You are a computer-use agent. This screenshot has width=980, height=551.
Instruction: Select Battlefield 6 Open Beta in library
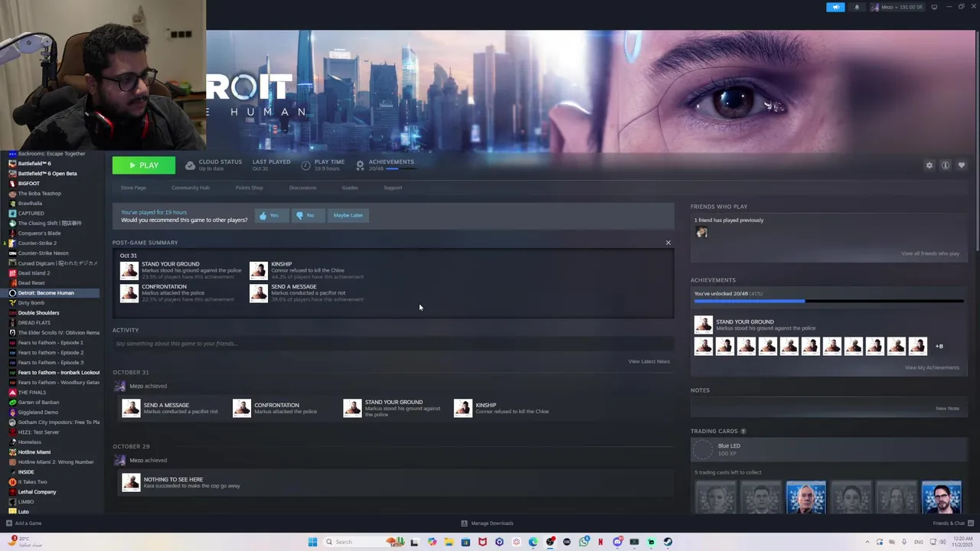(x=47, y=174)
